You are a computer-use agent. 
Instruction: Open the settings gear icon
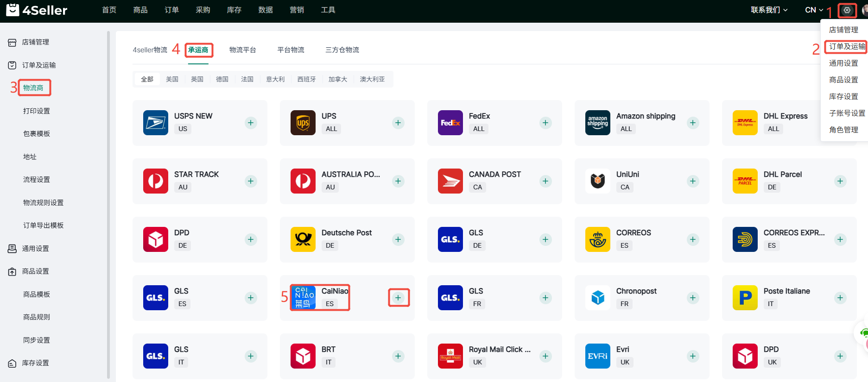pos(847,10)
